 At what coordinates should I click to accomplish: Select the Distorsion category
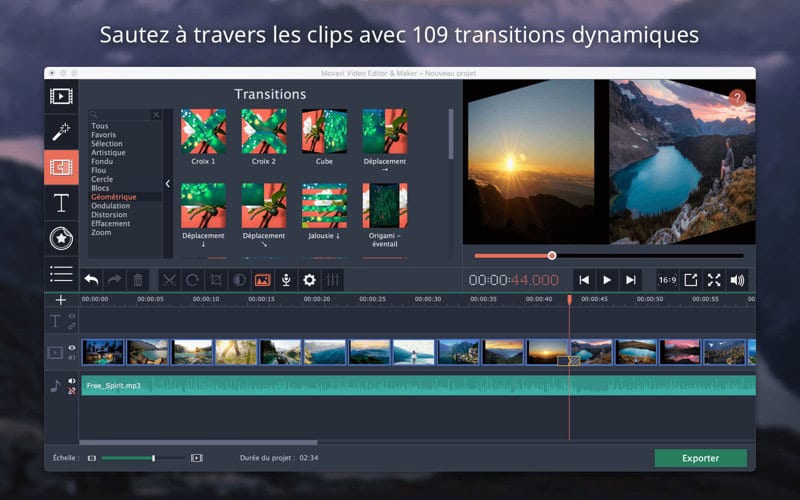109,215
